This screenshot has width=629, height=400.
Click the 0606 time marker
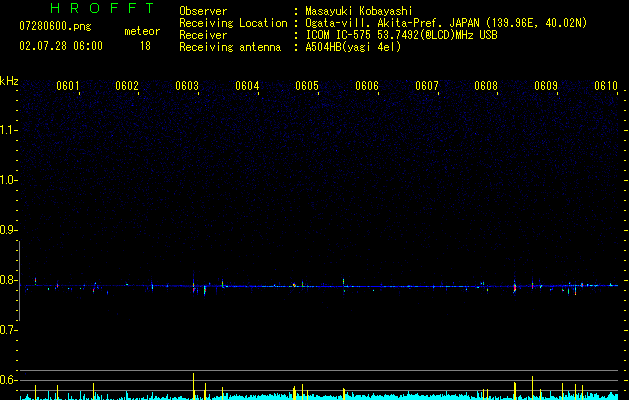click(367, 86)
